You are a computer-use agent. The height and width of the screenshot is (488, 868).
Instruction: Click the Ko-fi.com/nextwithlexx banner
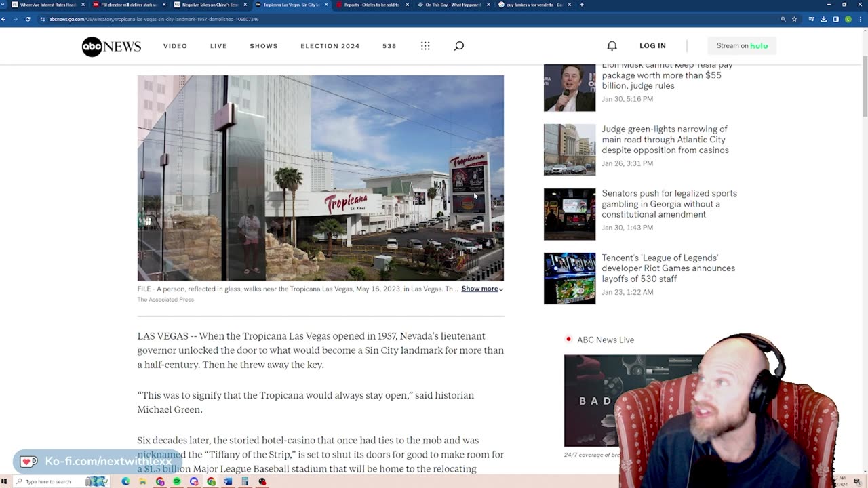[x=99, y=462]
